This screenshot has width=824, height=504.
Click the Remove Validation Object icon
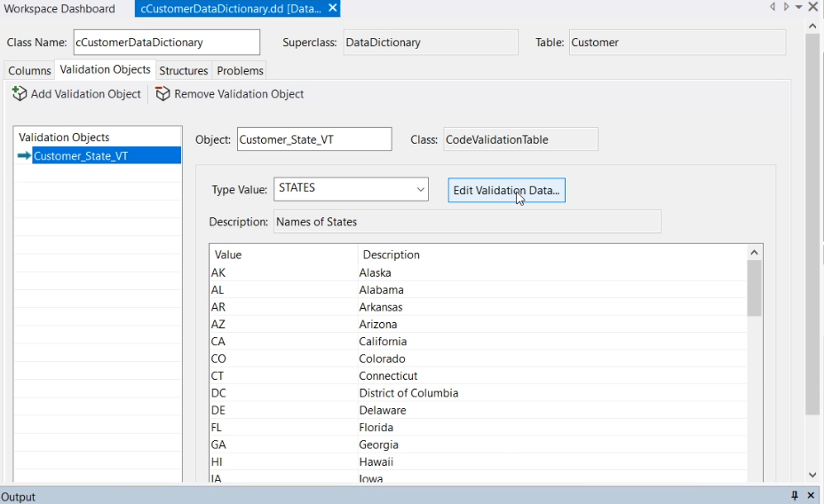[162, 94]
